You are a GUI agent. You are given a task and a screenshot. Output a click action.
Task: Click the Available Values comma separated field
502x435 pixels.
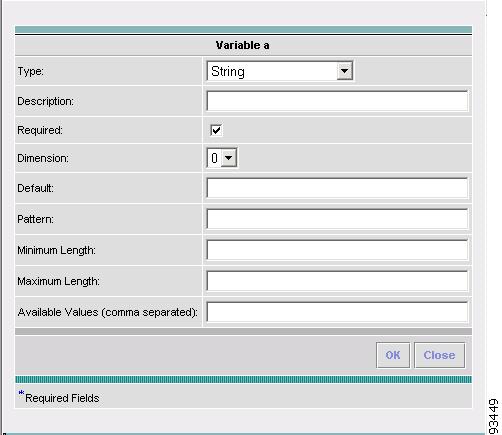[337, 312]
